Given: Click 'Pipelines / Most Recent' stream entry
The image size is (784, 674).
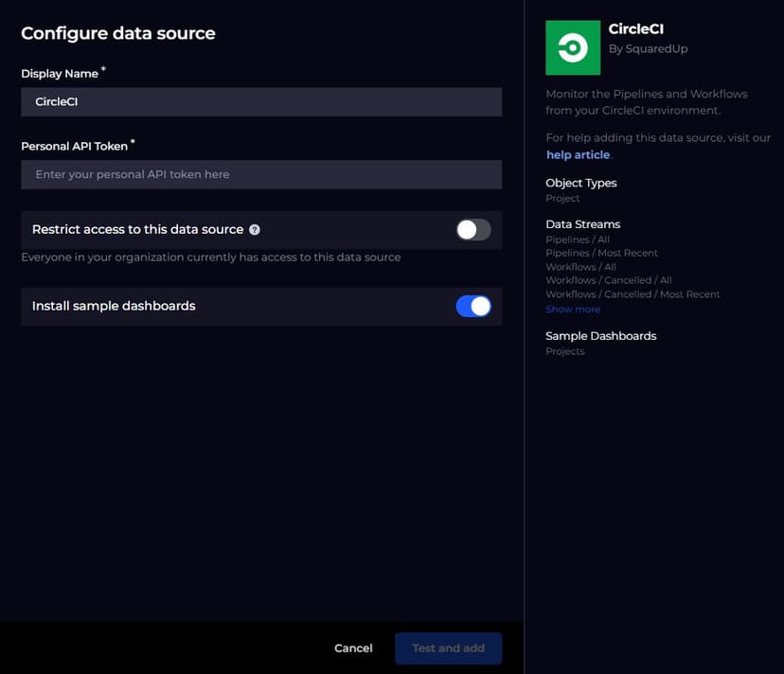Looking at the screenshot, I should coord(599,253).
